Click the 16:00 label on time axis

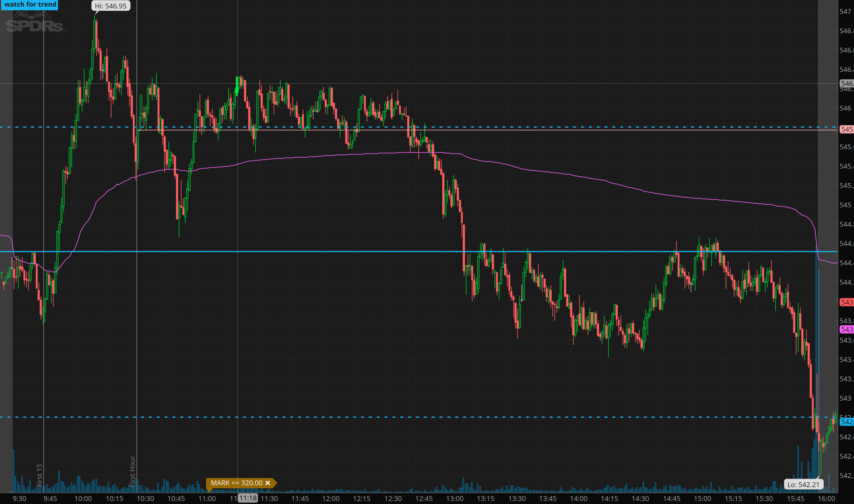pos(827,499)
